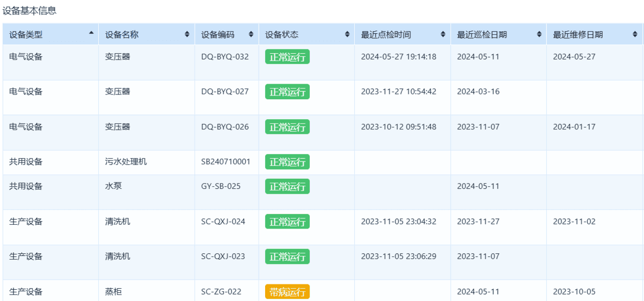This screenshot has height=301, width=644.
Task: Click the 正常运行 status badge for DQ-BYQ-026
Action: click(x=287, y=127)
